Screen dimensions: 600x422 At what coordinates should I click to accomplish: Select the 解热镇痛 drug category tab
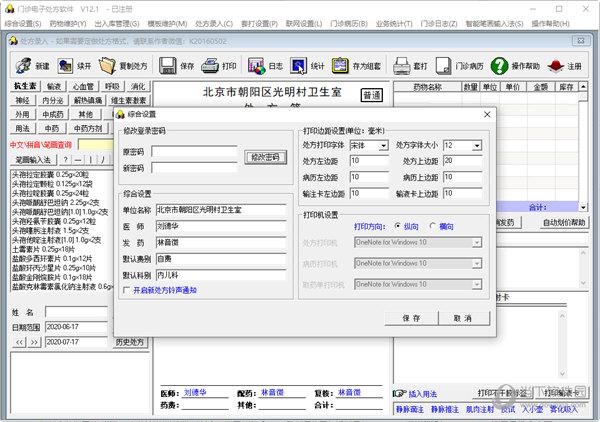[x=88, y=101]
